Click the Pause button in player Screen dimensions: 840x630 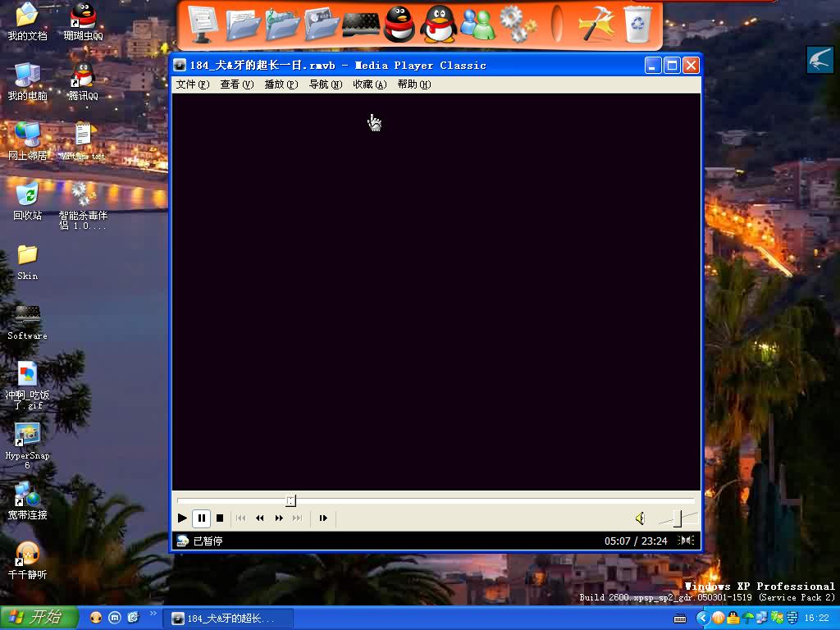point(201,518)
